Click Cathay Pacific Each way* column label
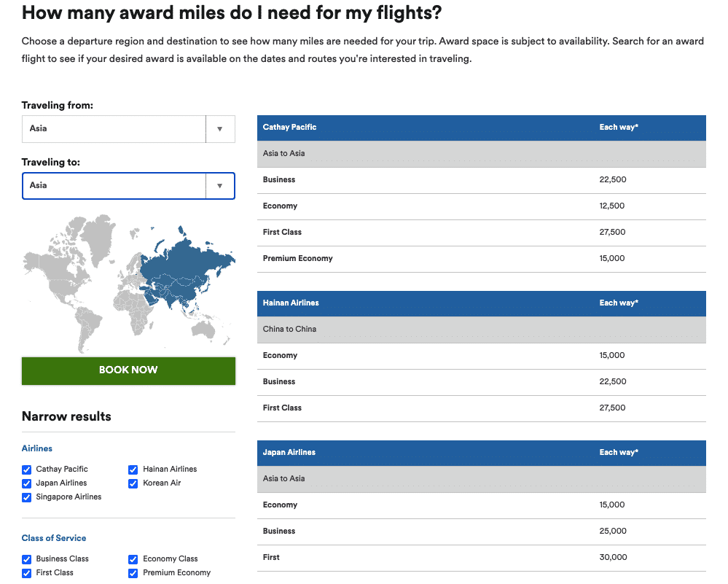Screen dimensions: 728x584 tap(619, 128)
